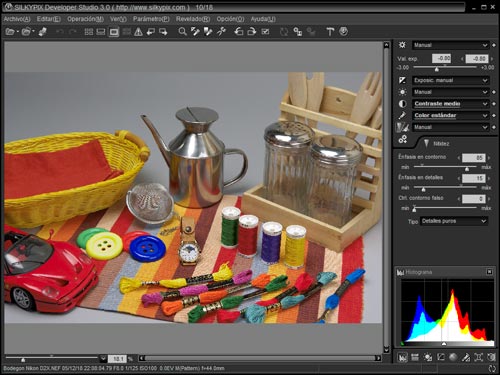Open the Revelado menu
The width and height of the screenshot is (500, 375).
[x=193, y=19]
